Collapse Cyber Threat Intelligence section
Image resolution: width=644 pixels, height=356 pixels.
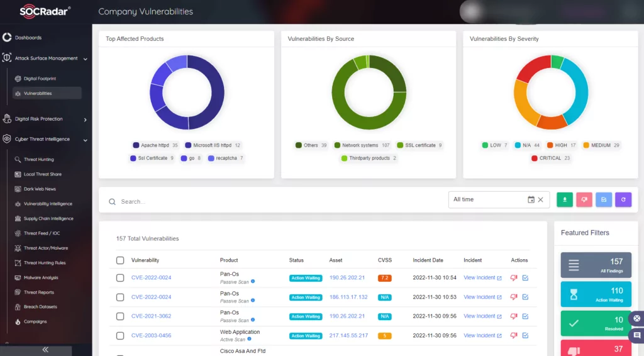(x=86, y=140)
